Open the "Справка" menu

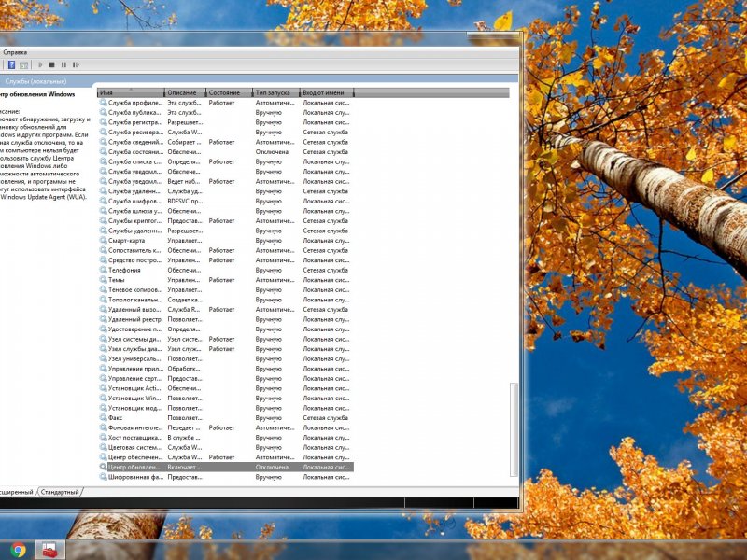(15, 52)
